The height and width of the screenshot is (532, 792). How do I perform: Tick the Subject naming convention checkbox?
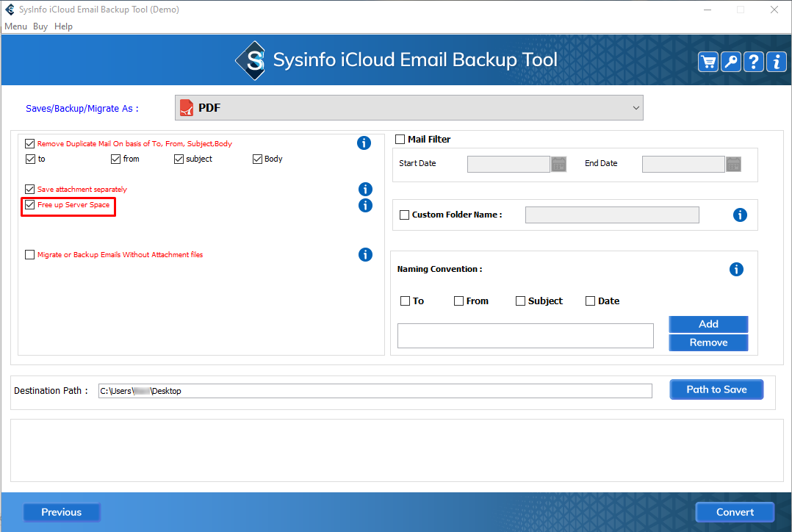(520, 301)
